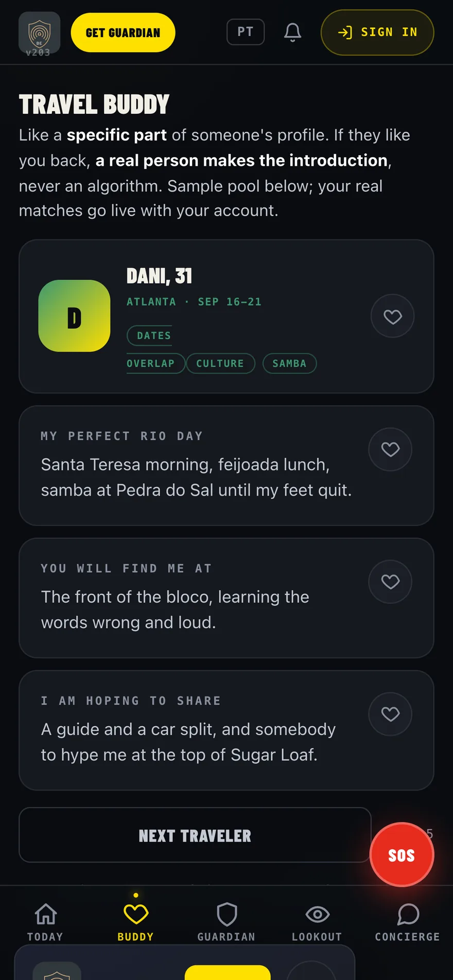This screenshot has width=453, height=980.
Task: Select the Buddy heart tab
Action: (x=136, y=921)
